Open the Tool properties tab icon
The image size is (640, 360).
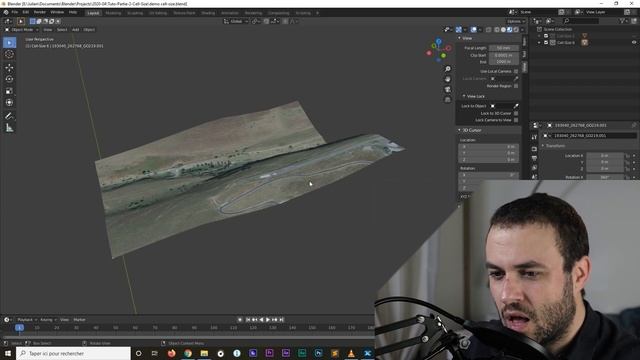534,137
